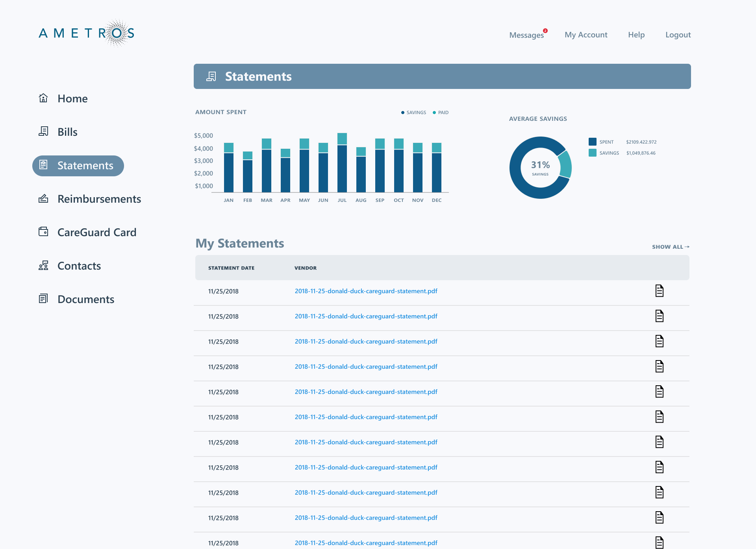Click the Documents icon in sidebar
The width and height of the screenshot is (756, 549).
coord(43,298)
